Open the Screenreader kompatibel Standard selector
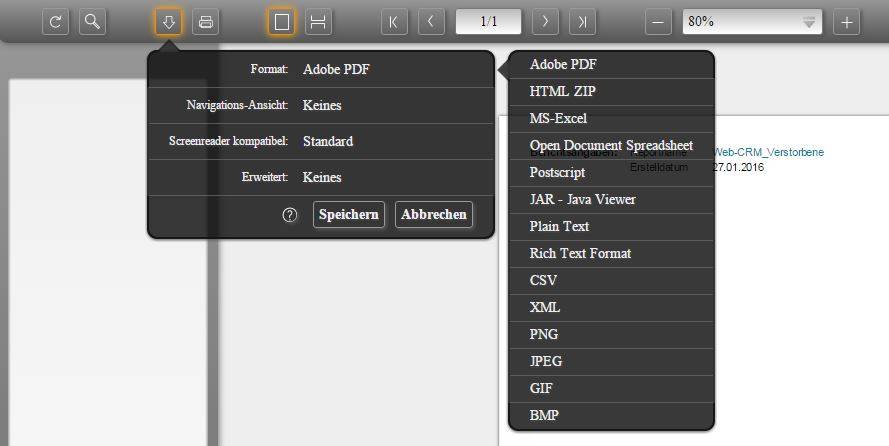This screenshot has height=446, width=889. [321, 141]
